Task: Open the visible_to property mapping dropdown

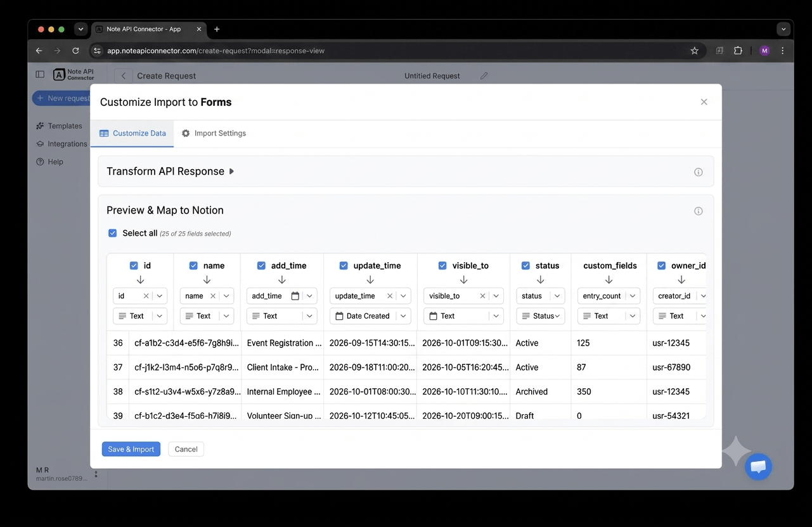Action: click(x=496, y=296)
